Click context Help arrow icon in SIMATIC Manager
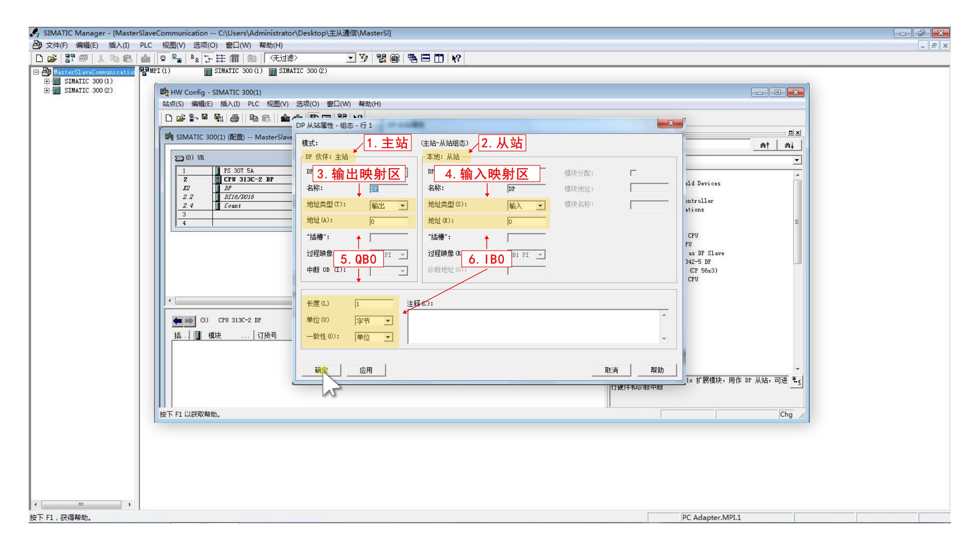This screenshot has height=551, width=980. [456, 59]
